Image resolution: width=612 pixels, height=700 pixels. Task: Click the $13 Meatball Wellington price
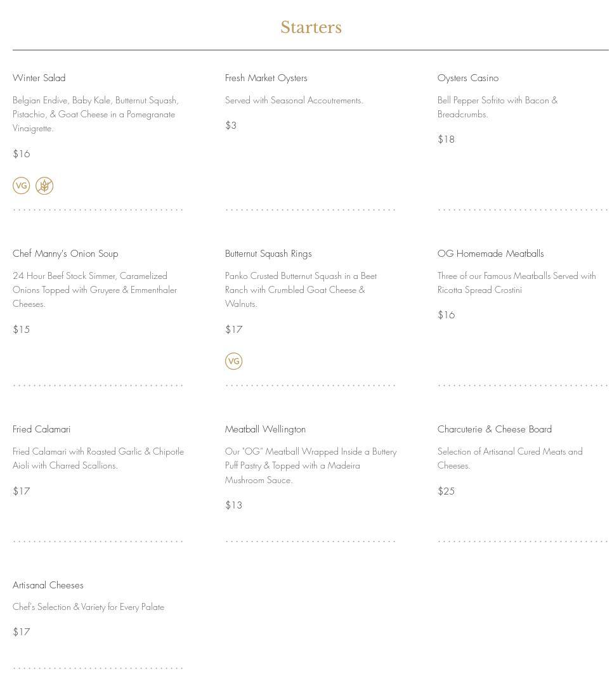coord(234,505)
